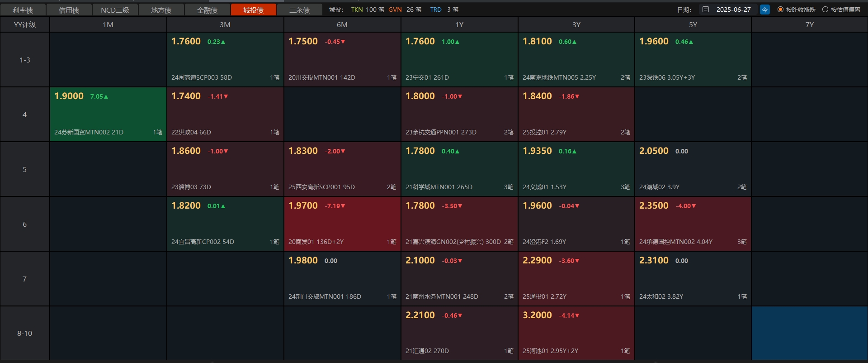Open the 23淄博03 73D cell
The height and width of the screenshot is (363, 868).
point(225,169)
